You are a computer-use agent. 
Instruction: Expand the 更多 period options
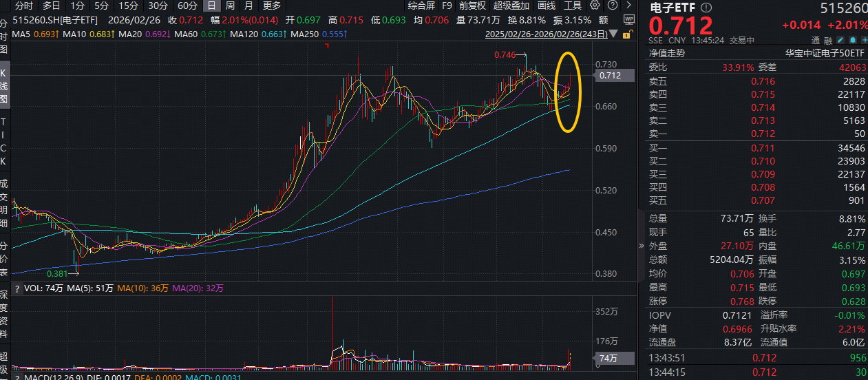(272, 6)
